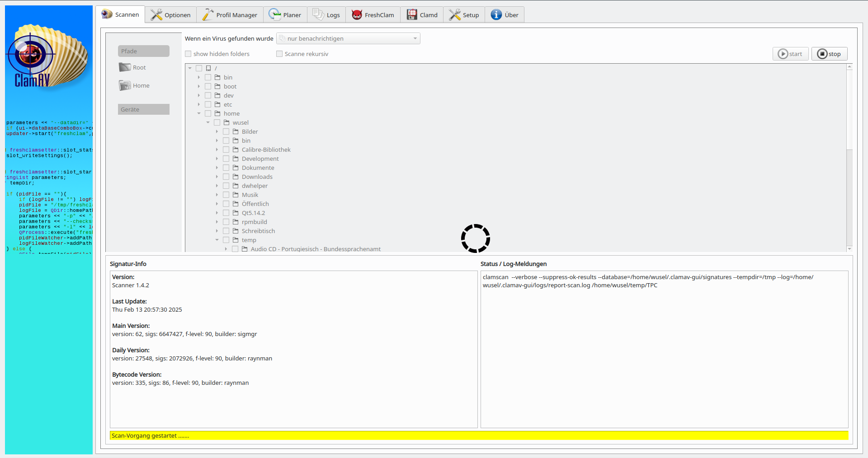Click the Home folder icon in sidebar
Screen dimensions: 868x458
point(125,85)
